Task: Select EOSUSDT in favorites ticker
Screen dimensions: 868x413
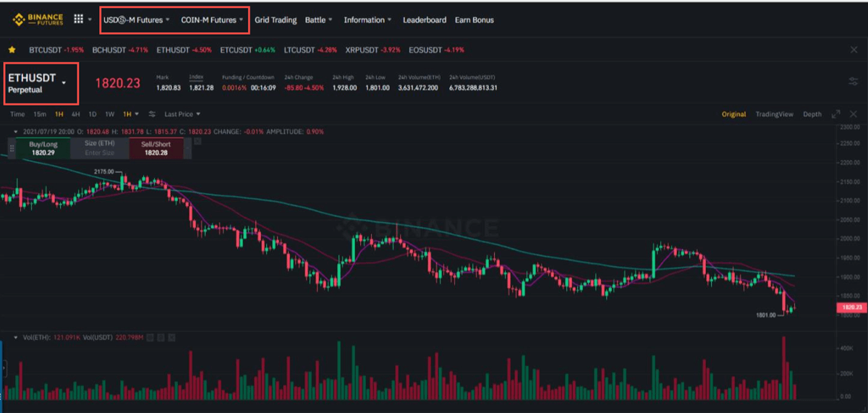Action: pyautogui.click(x=436, y=50)
